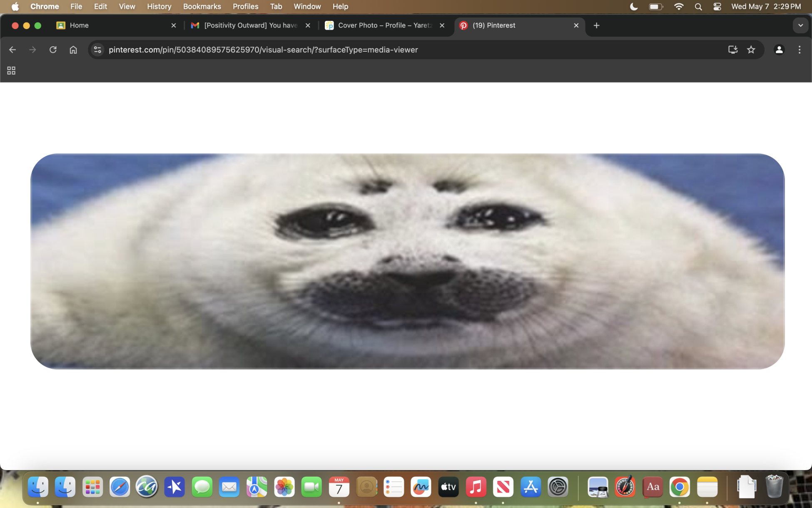Expand the tab search dropdown
This screenshot has height=508, width=812.
point(800,25)
